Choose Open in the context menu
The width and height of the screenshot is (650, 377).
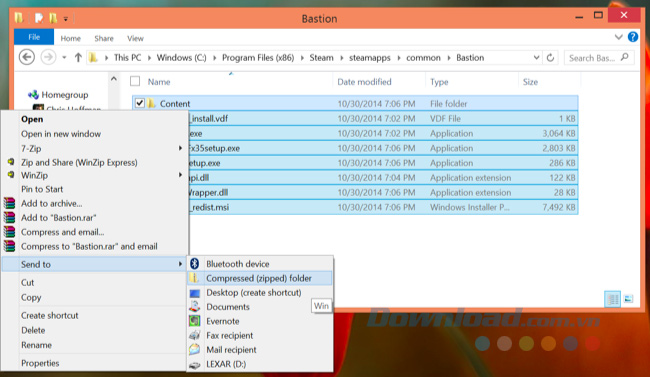coord(32,119)
